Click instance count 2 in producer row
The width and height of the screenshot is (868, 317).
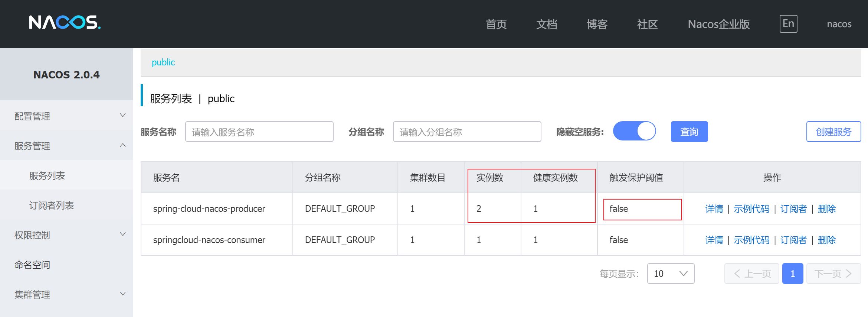[479, 208]
